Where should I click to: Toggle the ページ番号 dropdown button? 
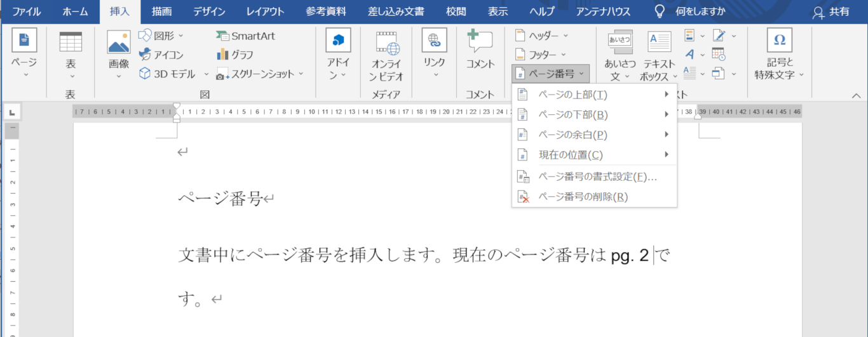tap(551, 74)
